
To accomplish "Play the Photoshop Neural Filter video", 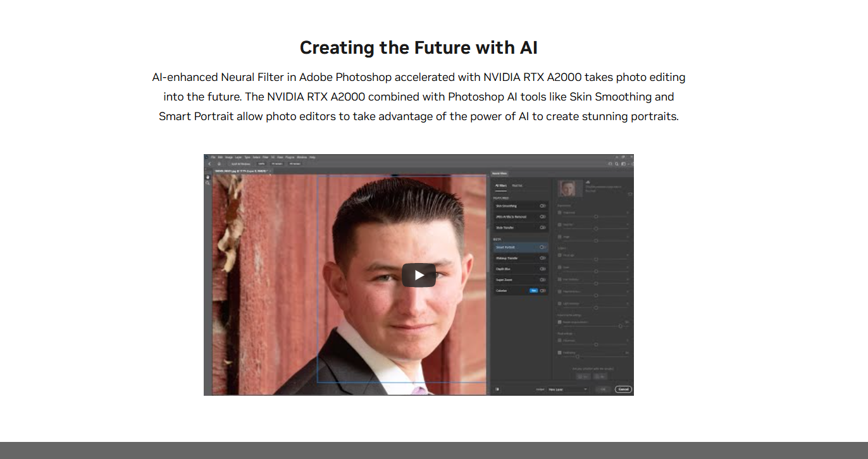I will [x=419, y=275].
